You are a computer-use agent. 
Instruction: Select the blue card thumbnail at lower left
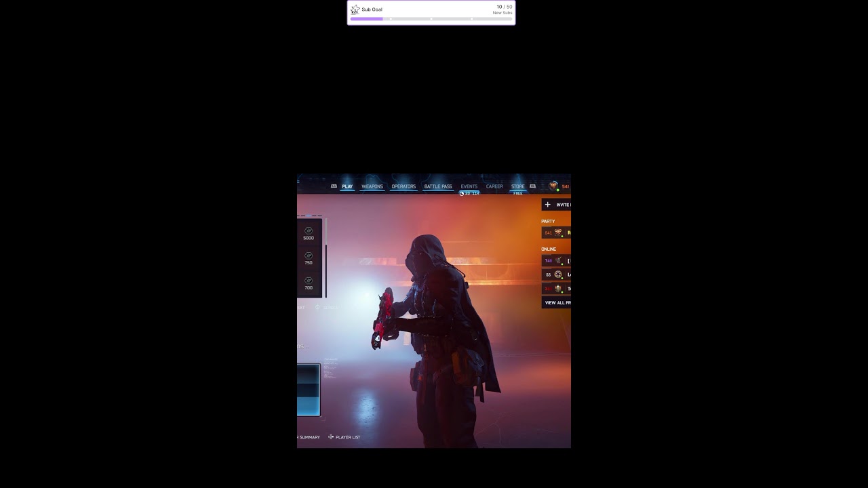[x=309, y=390]
